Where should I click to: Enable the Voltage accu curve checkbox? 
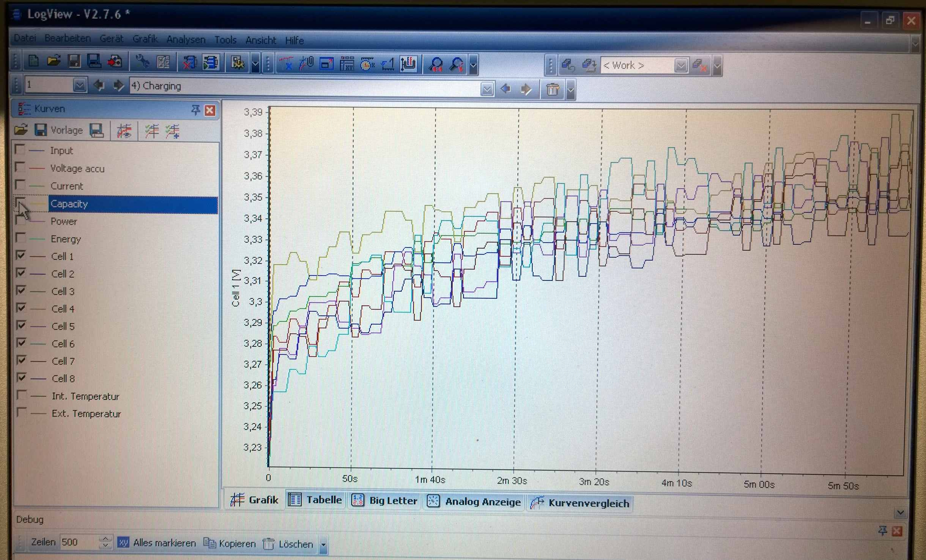pos(20,167)
